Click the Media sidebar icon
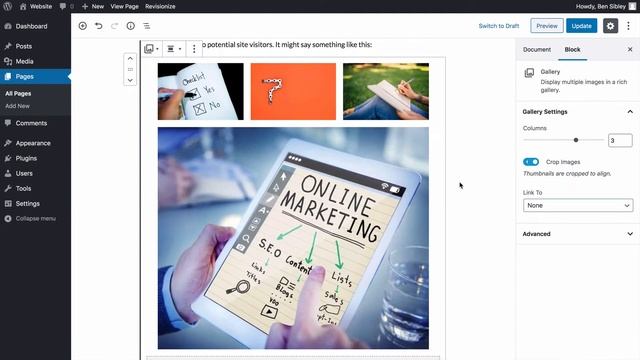Viewport: 640px width, 360px height. tap(8, 61)
